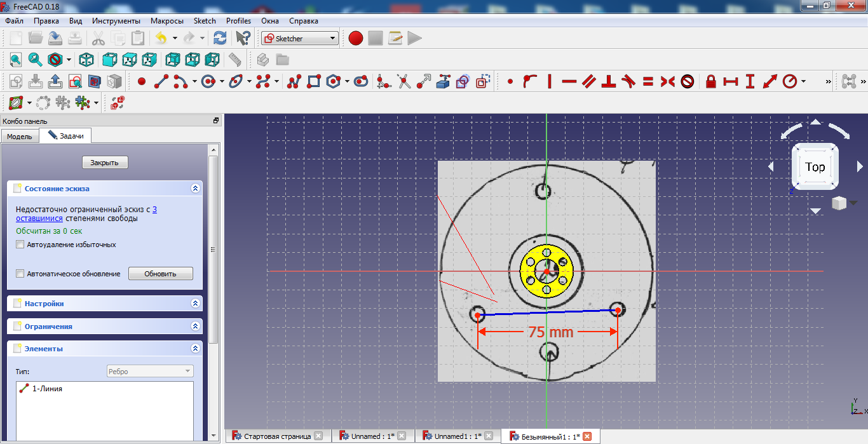868x444 pixels.
Task: Apply the Horizontal constraint
Action: coord(569,81)
